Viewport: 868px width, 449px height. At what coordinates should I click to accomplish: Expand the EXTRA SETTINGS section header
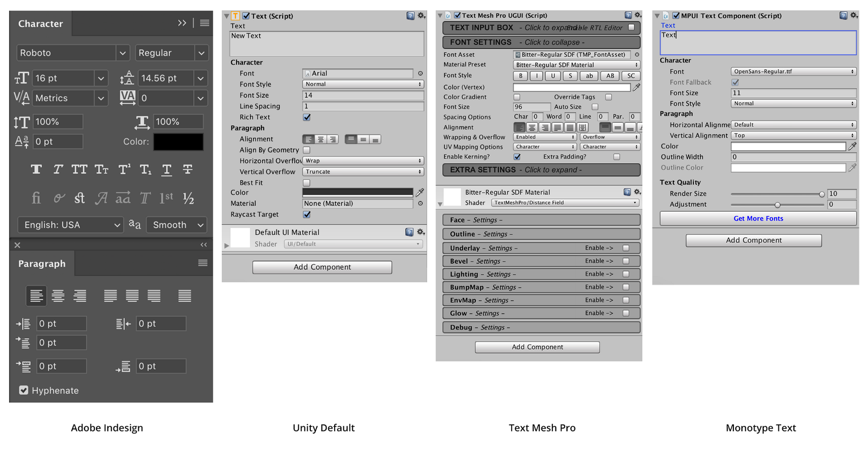coord(541,170)
